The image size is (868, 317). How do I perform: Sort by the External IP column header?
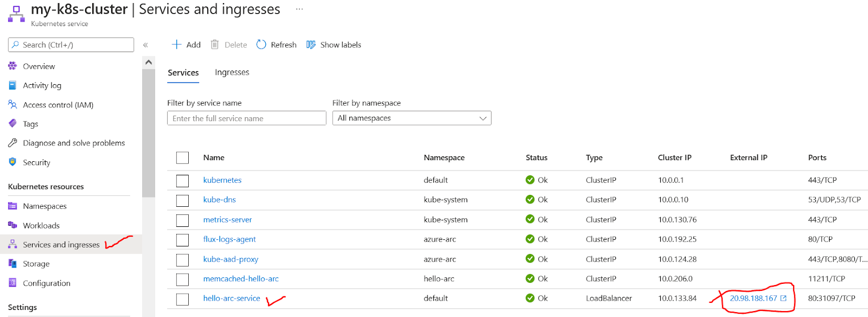[749, 157]
